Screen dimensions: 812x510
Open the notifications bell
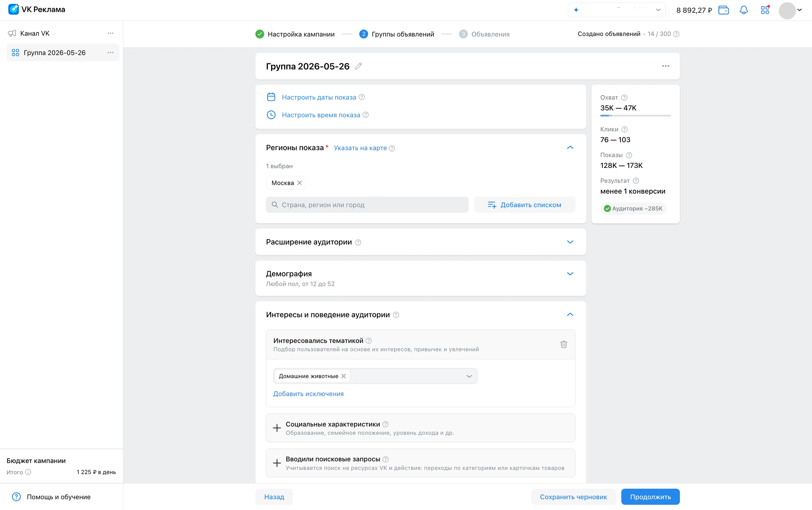point(744,10)
